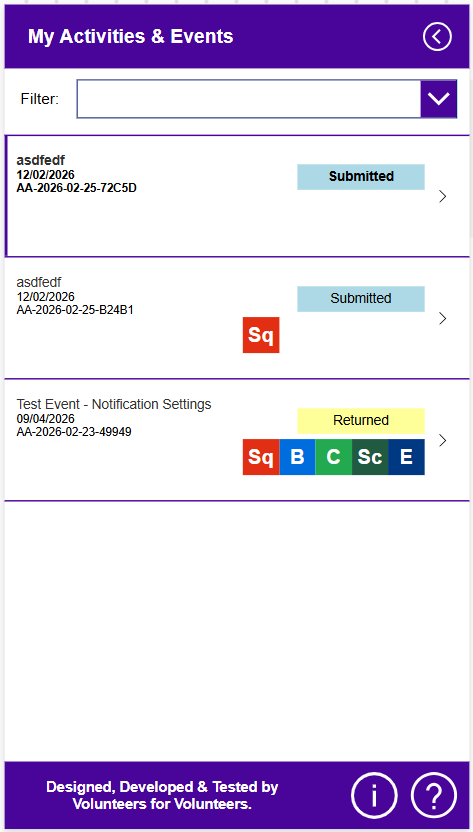The image size is (473, 832).
Task: Click Submitted status on AA-2026-02-25-B24B1 row
Action: (361, 299)
